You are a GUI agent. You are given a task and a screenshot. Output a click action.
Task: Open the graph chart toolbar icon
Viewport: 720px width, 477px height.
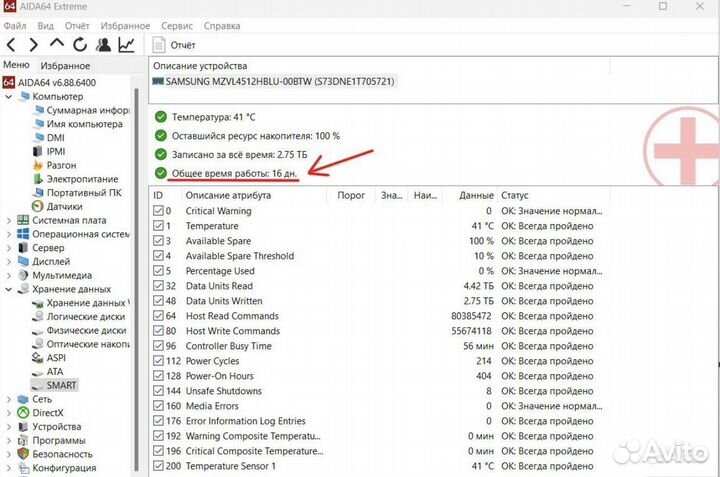pyautogui.click(x=126, y=45)
